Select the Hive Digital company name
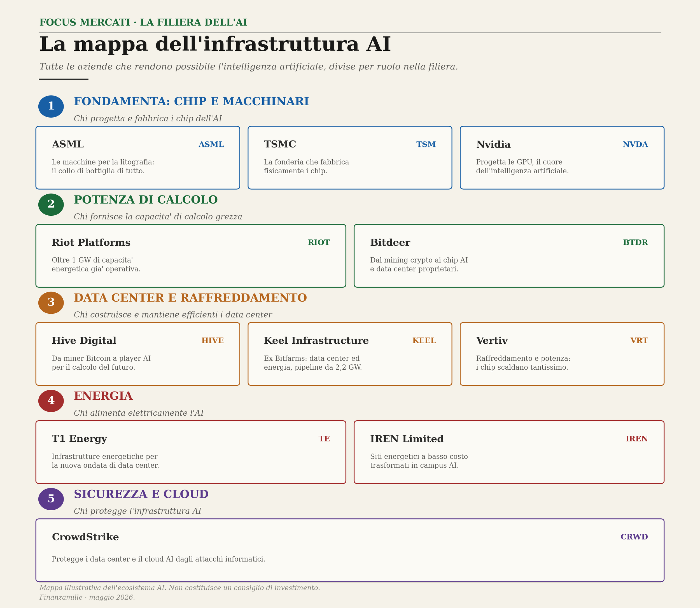 pyautogui.click(x=84, y=341)
